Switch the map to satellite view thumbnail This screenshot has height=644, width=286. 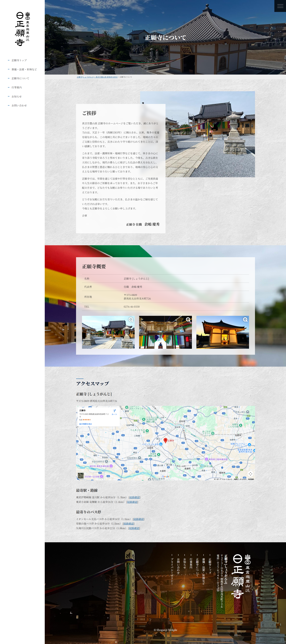81,476
